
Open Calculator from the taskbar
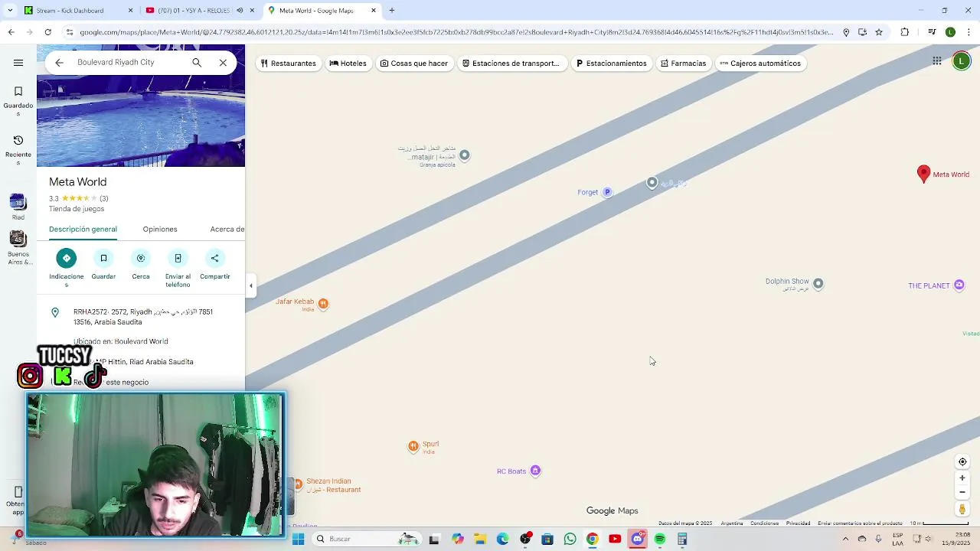coord(682,539)
